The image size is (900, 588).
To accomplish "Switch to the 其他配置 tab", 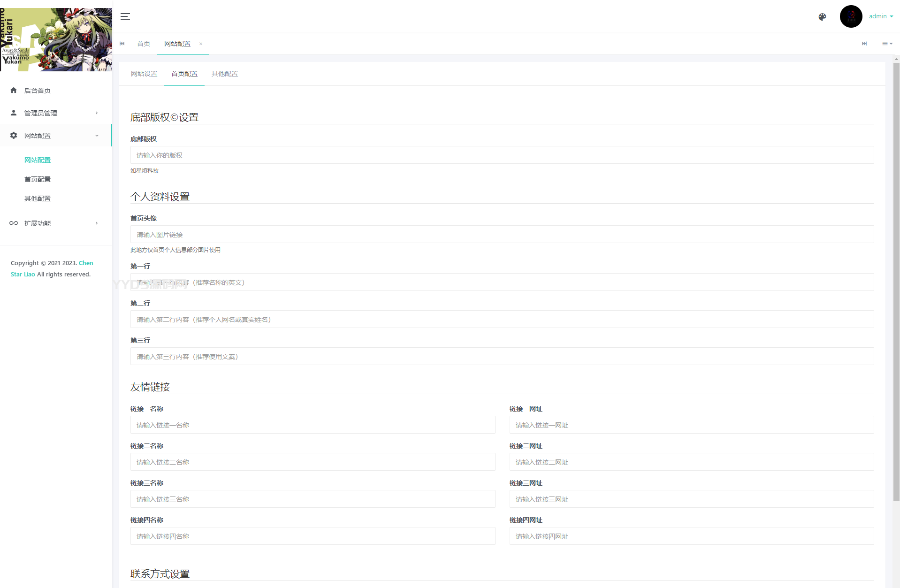I will 225,74.
